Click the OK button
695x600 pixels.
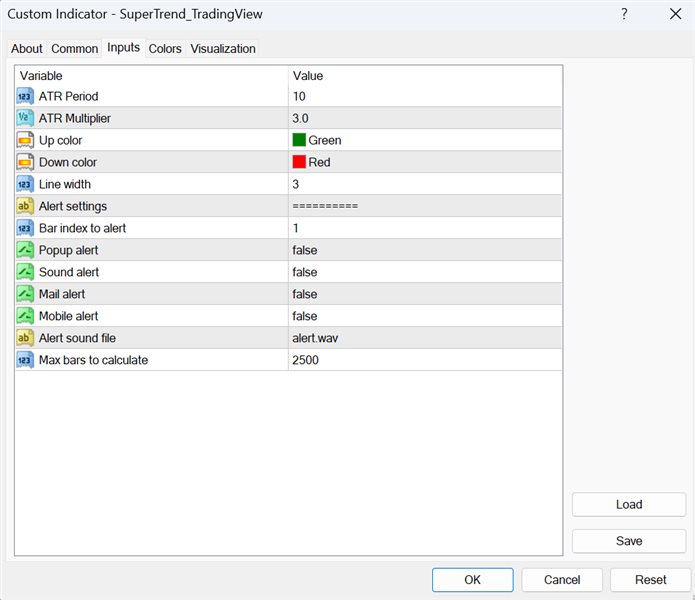point(472,580)
